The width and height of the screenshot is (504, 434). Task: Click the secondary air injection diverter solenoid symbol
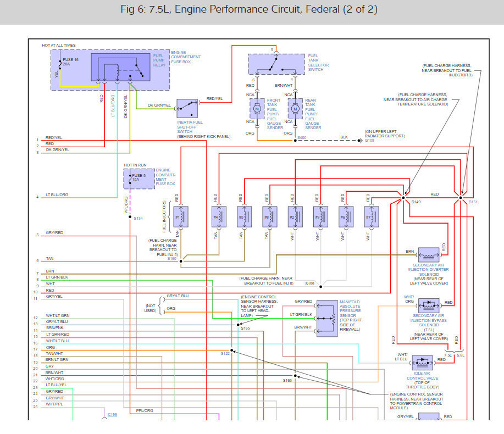coord(429,255)
